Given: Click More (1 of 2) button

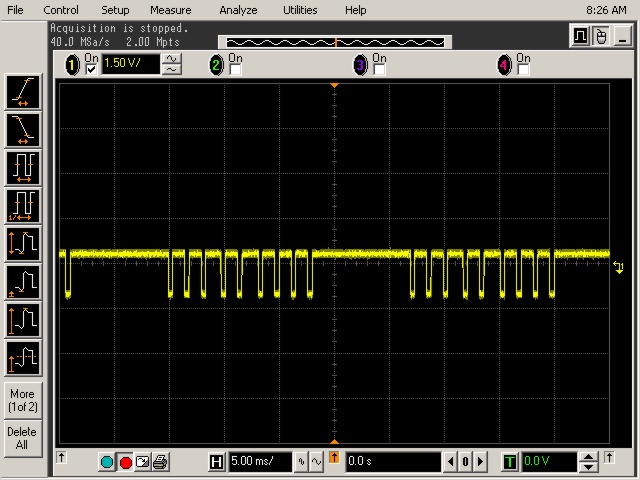Looking at the screenshot, I should coord(22,400).
